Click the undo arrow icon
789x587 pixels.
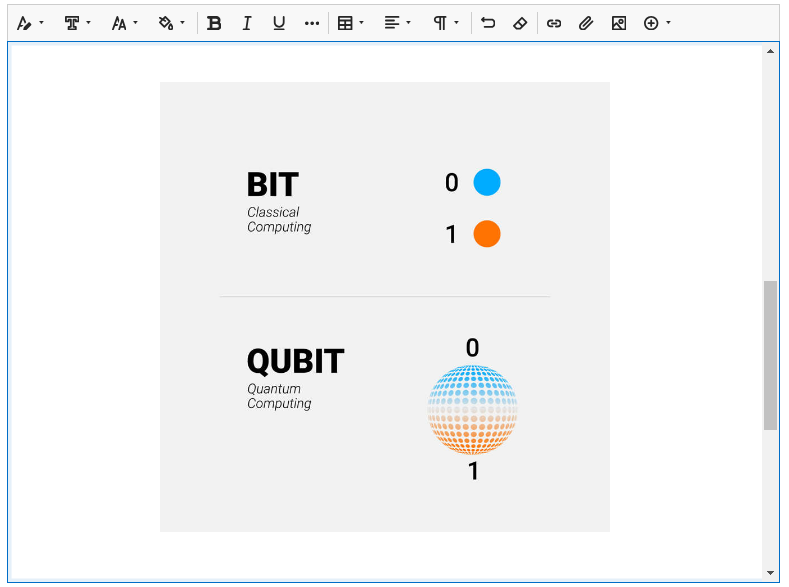488,23
